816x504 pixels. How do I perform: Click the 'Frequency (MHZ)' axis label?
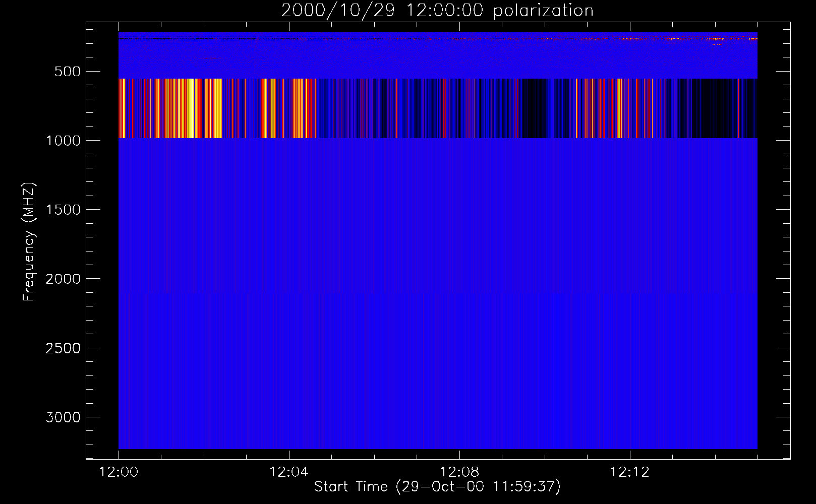pos(29,242)
